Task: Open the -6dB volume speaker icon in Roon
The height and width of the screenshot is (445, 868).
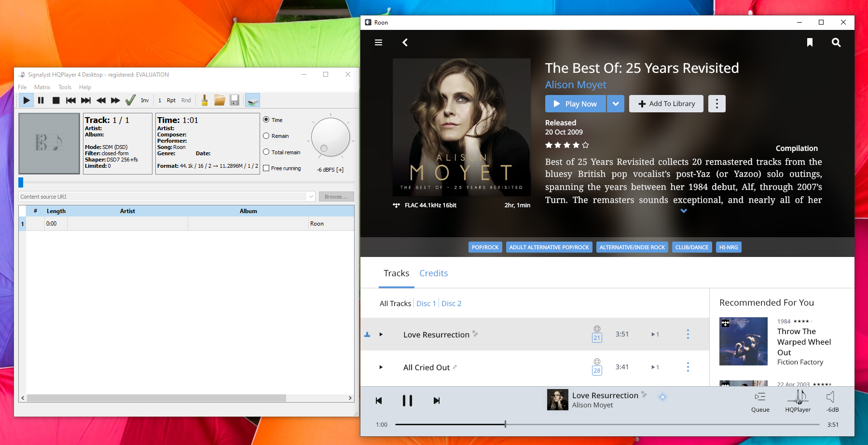Action: pyautogui.click(x=832, y=402)
